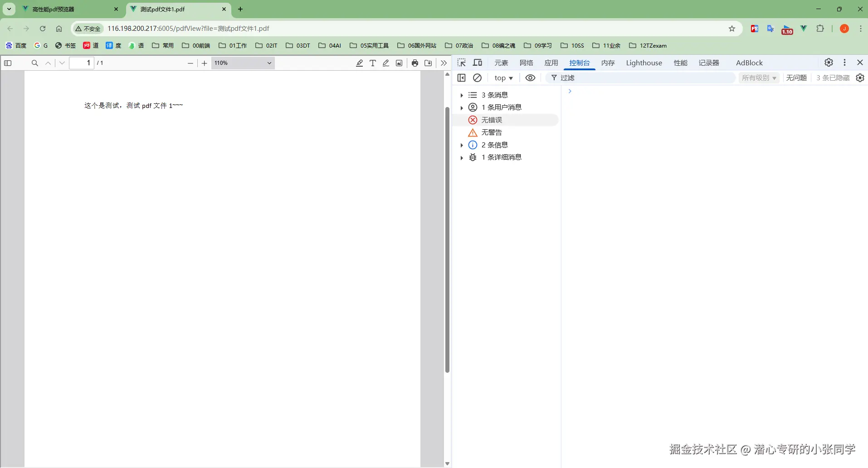Open the 百度 bookmark

[x=16, y=45]
